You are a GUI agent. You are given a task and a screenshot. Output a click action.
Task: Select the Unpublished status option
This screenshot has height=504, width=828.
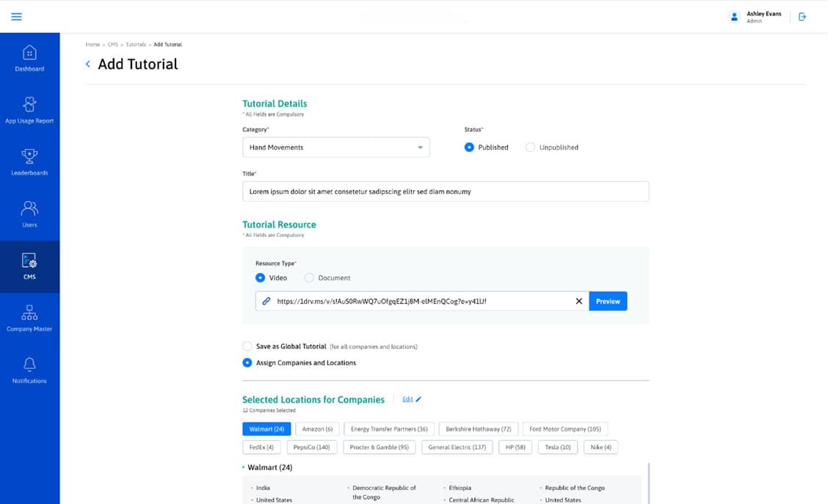(531, 147)
